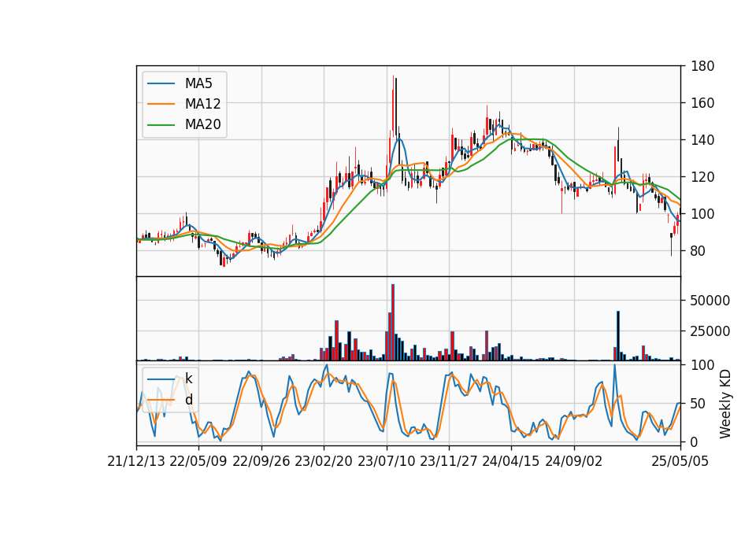Click the 22/09/26 date axis label
The height and width of the screenshot is (543, 756).
pyautogui.click(x=261, y=461)
